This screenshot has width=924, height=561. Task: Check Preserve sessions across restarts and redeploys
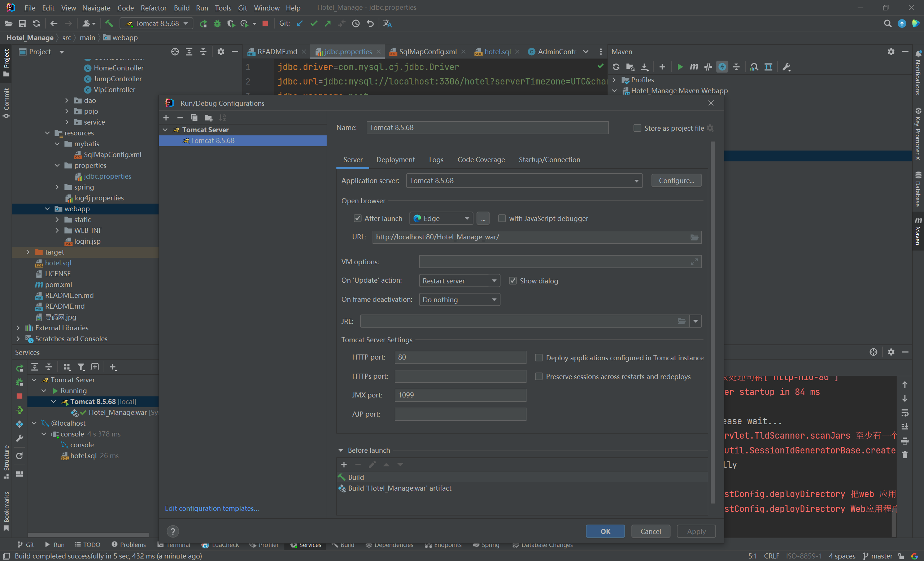click(x=539, y=377)
